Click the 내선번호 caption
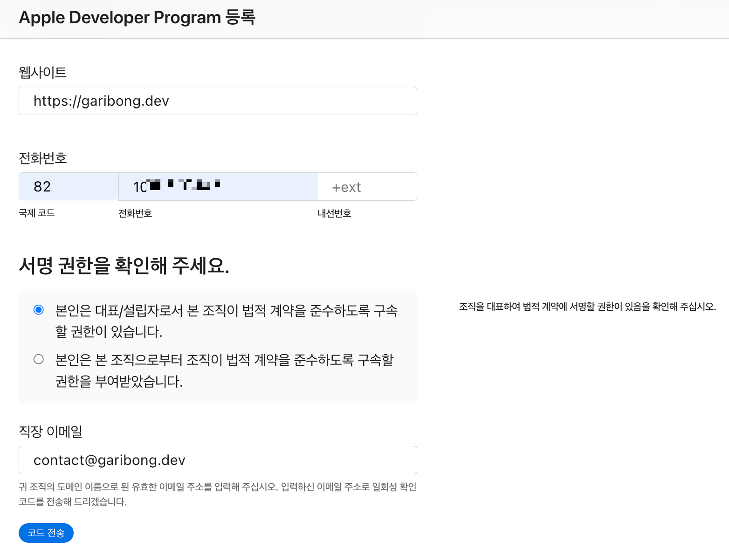 [335, 213]
